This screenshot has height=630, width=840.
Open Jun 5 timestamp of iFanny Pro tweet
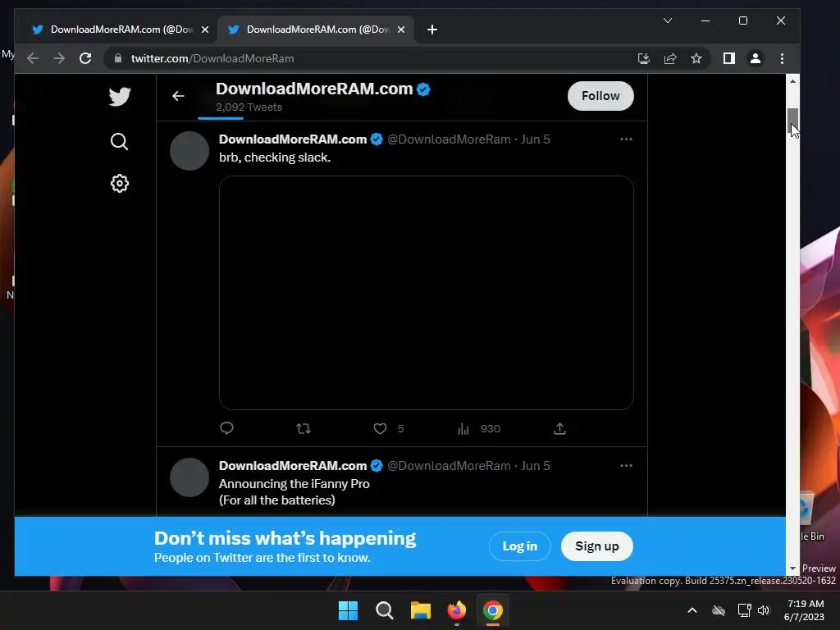[x=535, y=466]
